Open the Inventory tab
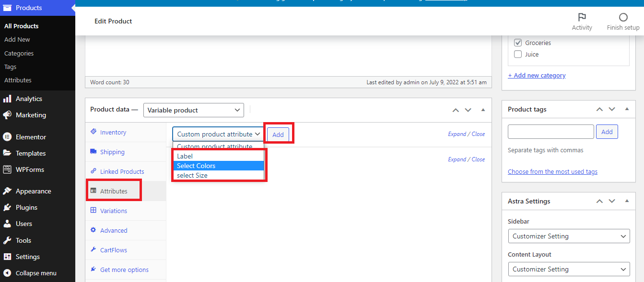Viewport: 644px width, 282px height. pos(113,132)
